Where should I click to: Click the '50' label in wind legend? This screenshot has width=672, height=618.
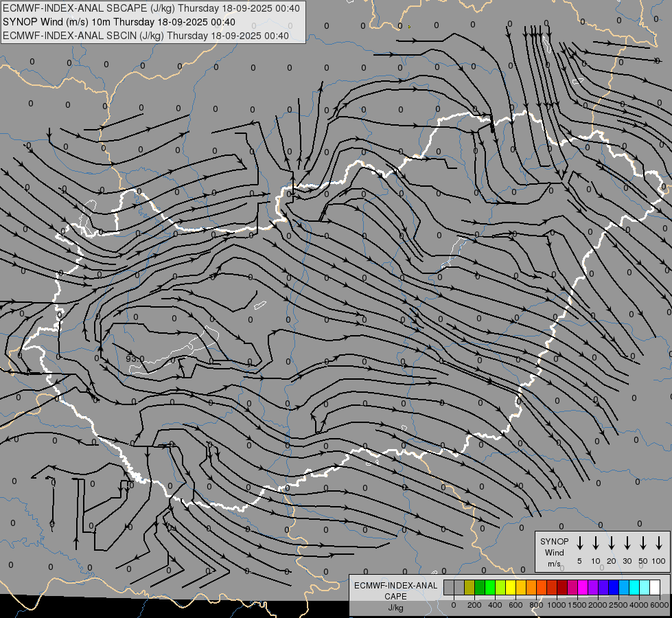tap(643, 561)
